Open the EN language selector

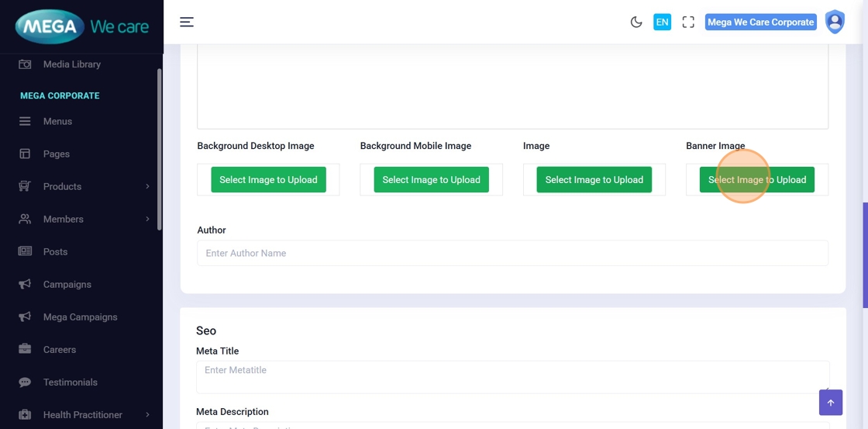(x=662, y=22)
